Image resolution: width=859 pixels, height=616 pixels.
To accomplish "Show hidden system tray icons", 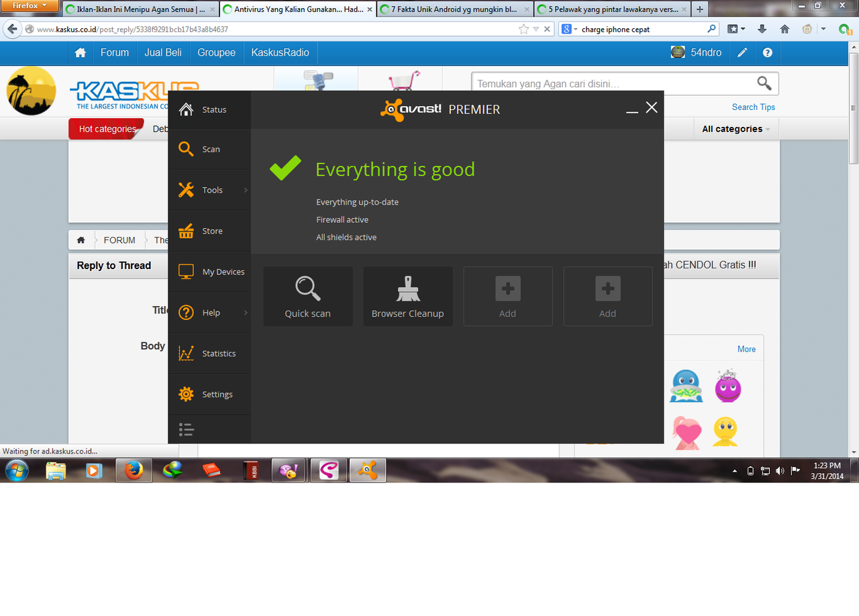I will click(x=734, y=471).
